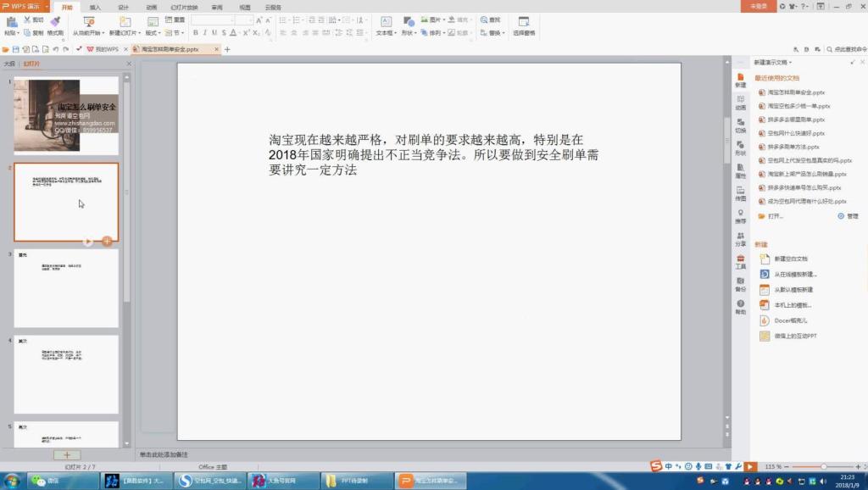868x490 pixels.
Task: Click the notes area 单击此处添加备注
Action: (164, 454)
